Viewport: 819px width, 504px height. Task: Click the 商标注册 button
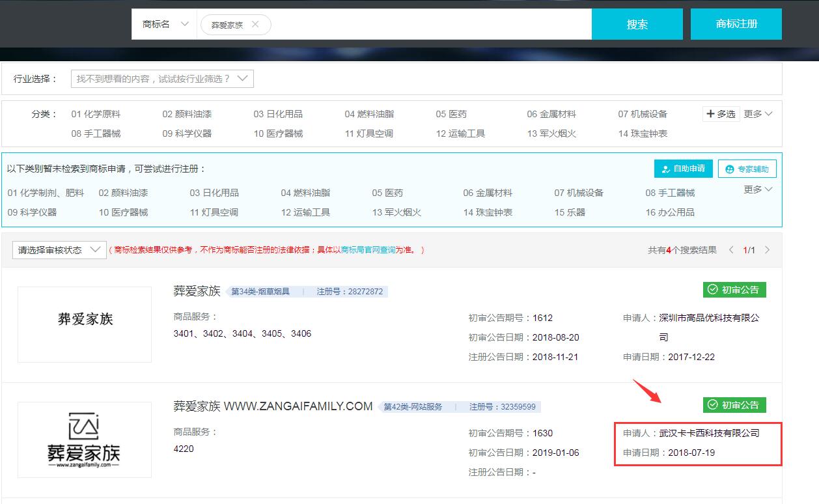pos(736,24)
